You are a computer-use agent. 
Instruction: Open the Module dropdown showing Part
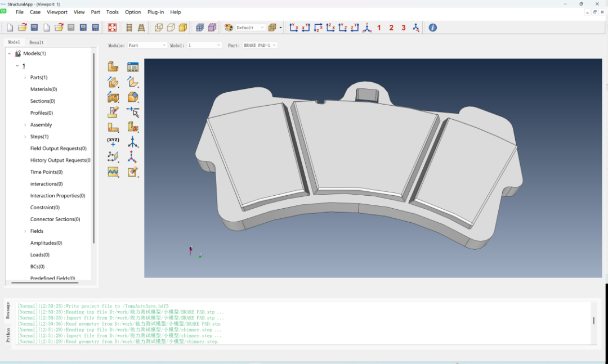pos(147,46)
